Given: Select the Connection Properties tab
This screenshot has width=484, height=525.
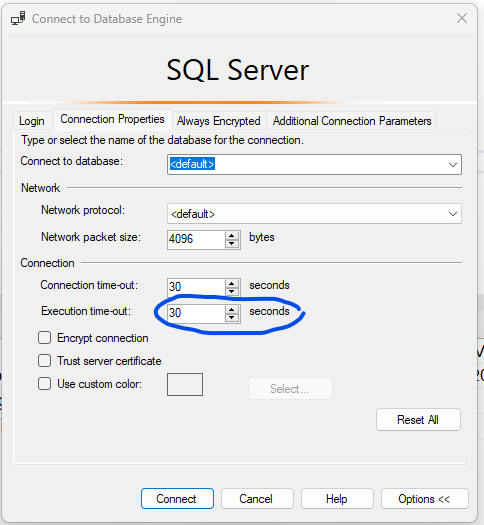Looking at the screenshot, I should click(x=112, y=119).
